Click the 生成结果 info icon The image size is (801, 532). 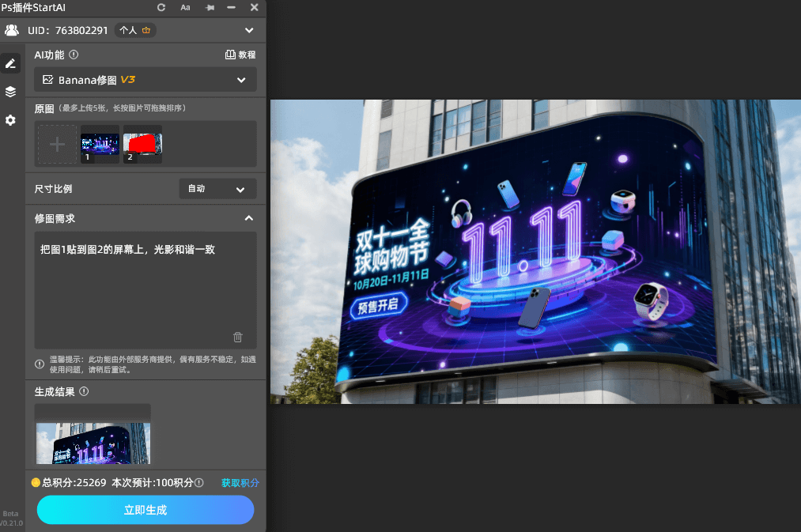click(84, 391)
